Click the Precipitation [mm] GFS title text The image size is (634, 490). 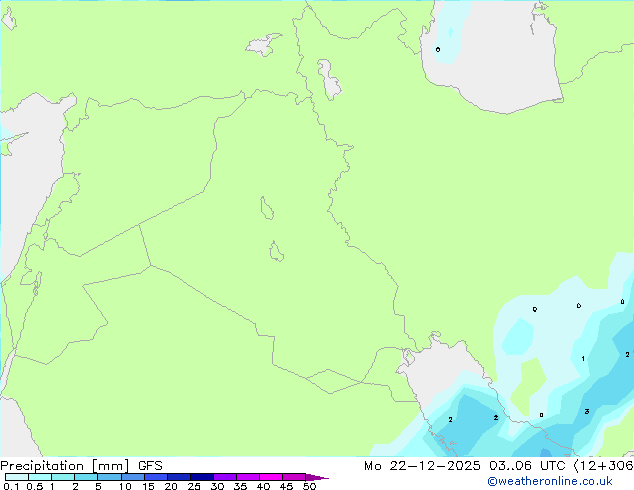coord(81,466)
